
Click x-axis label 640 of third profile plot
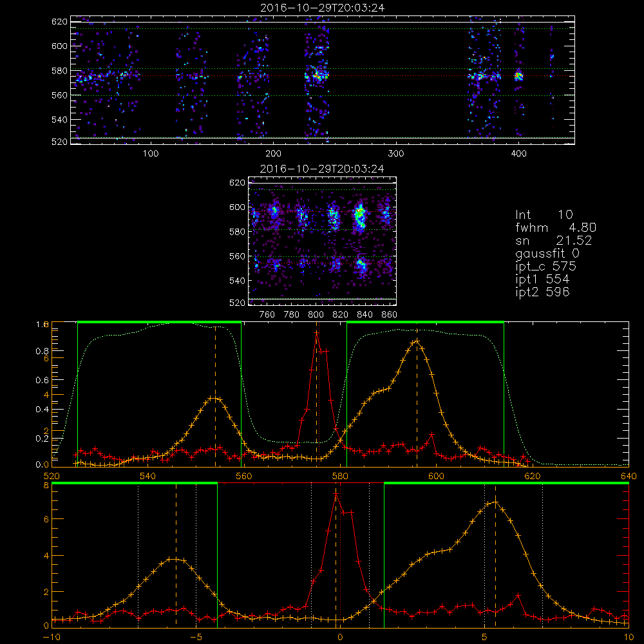[x=629, y=476]
